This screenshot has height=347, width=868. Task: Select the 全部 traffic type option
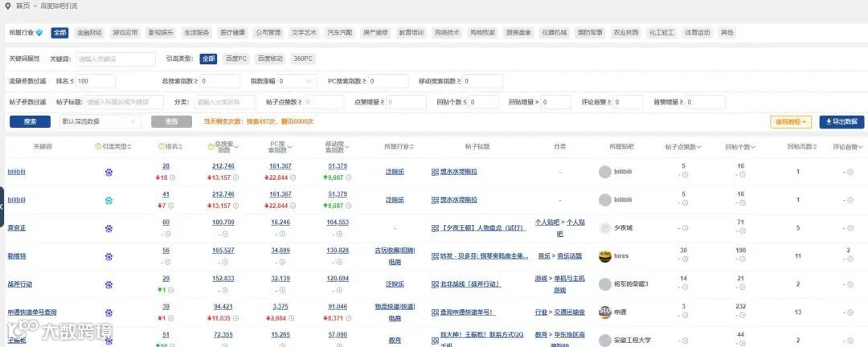click(208, 59)
